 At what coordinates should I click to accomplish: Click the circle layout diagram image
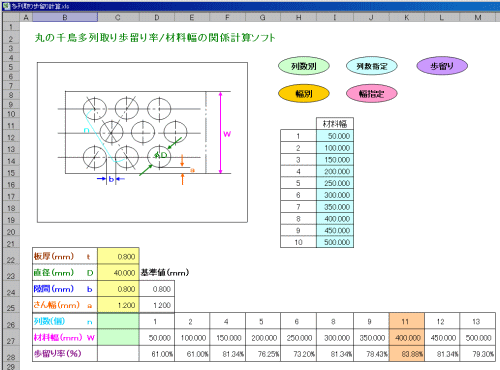[x=142, y=142]
